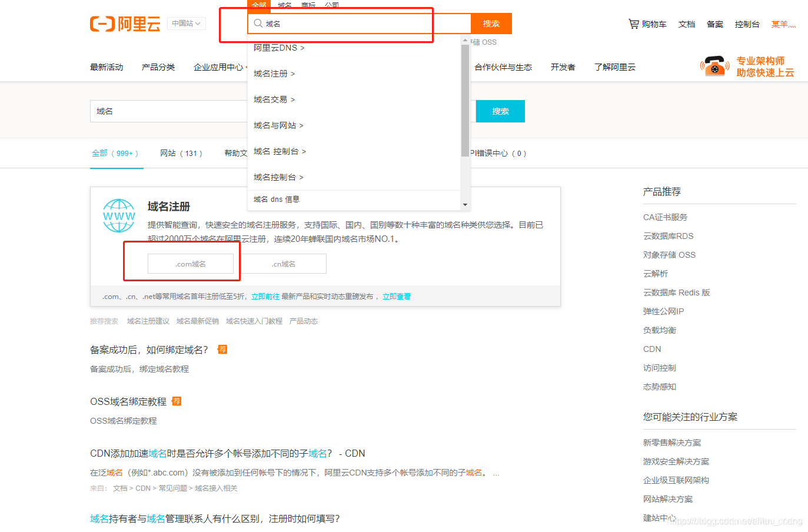Click the down arrow on suggestion list scrollbar
808x532 pixels.
point(465,205)
